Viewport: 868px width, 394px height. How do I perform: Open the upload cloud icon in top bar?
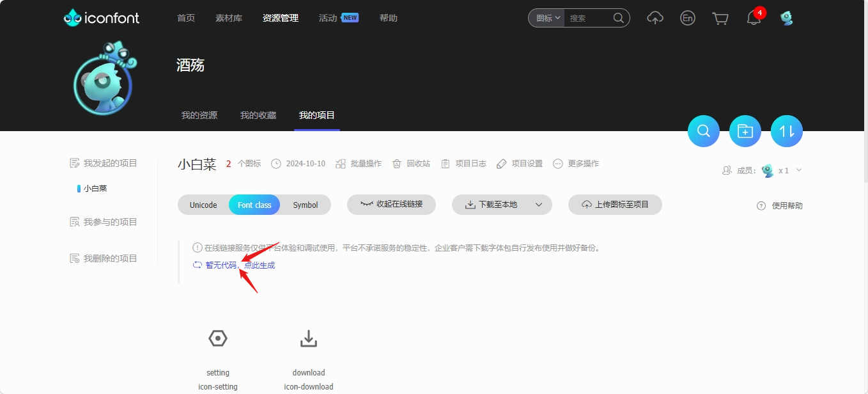pyautogui.click(x=655, y=18)
